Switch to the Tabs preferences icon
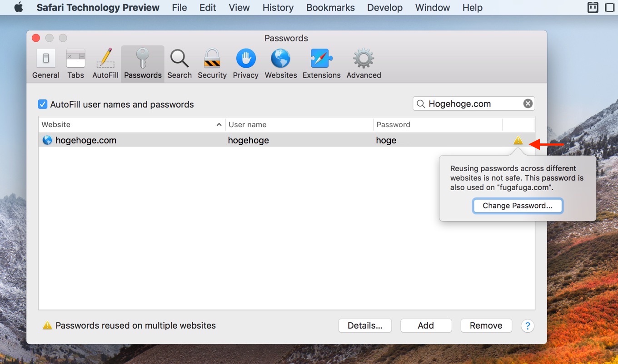 click(75, 64)
